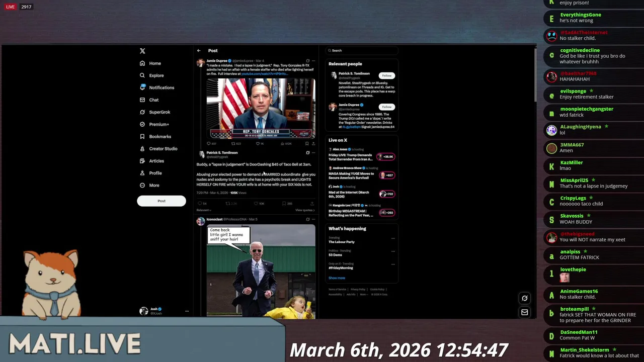
Task: Open More options in the sidebar
Action: click(150, 185)
